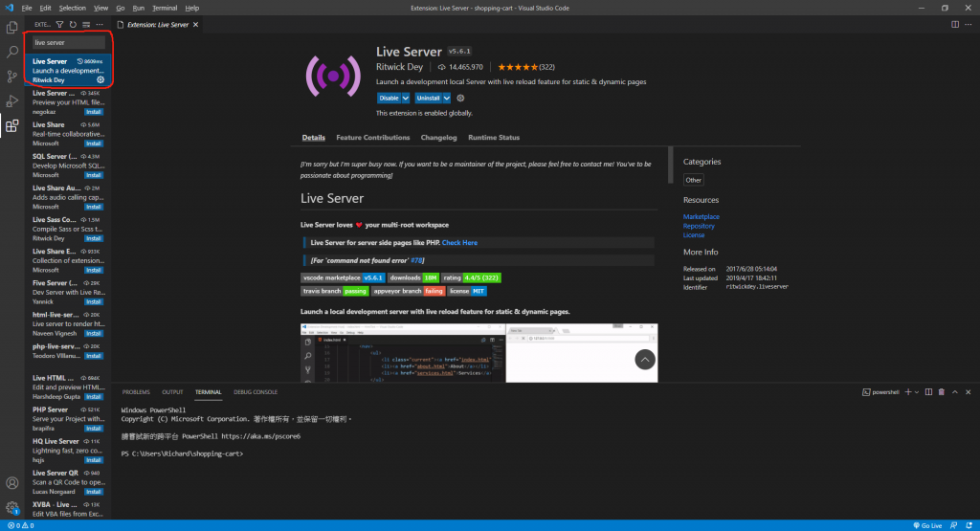Open editor more actions ellipsis

(x=969, y=24)
